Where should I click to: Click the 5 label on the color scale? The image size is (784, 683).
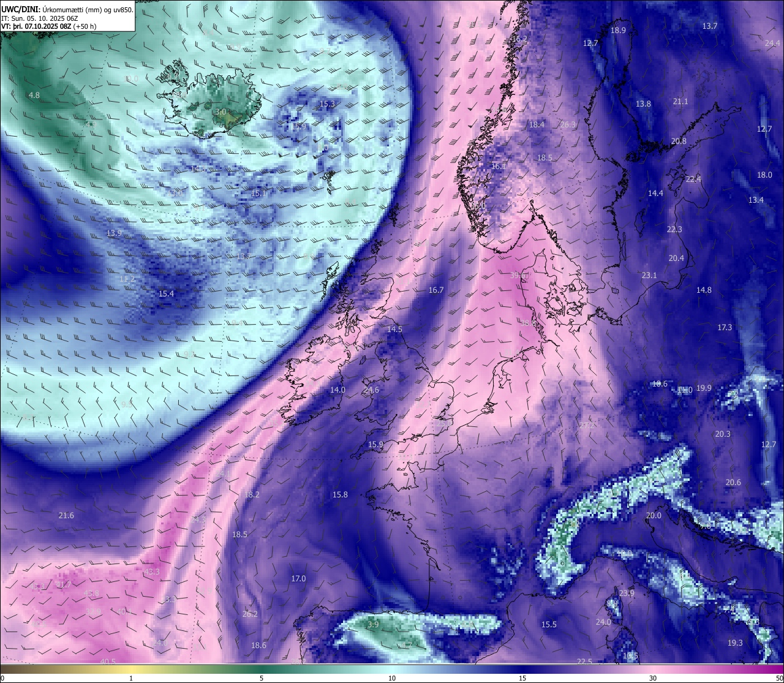[262, 678]
